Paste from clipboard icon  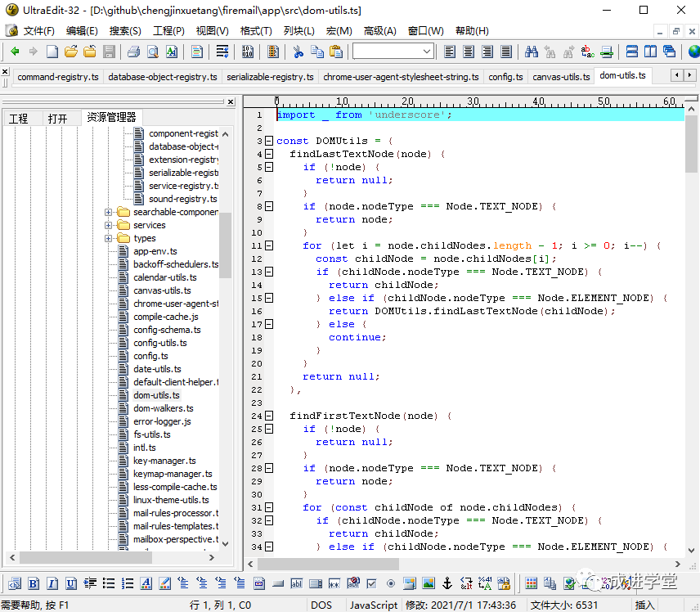pyautogui.click(x=336, y=52)
